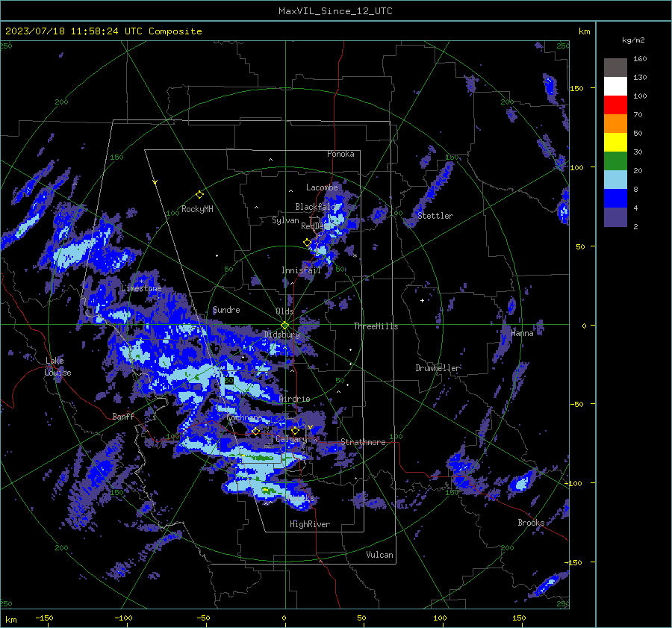
Task: Click the km unit label at bottom left
Action: pyautogui.click(x=10, y=620)
